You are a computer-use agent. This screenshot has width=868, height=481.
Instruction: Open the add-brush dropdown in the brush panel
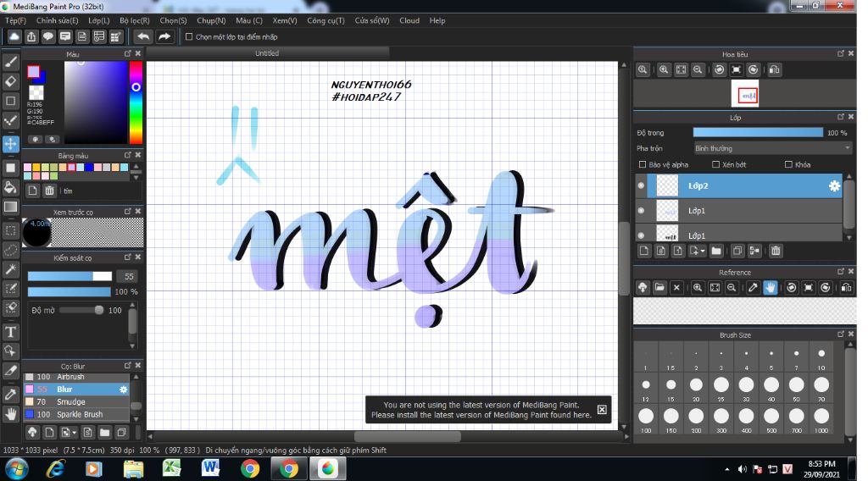(75, 433)
